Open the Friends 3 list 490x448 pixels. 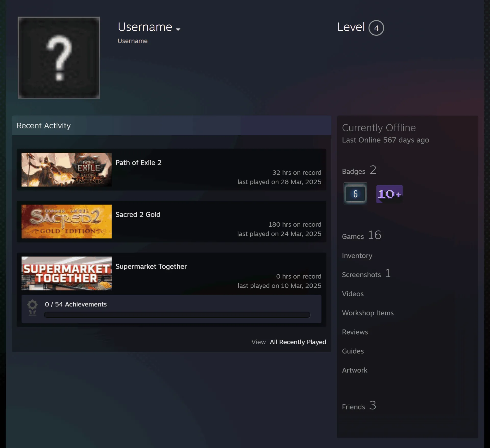pos(359,405)
